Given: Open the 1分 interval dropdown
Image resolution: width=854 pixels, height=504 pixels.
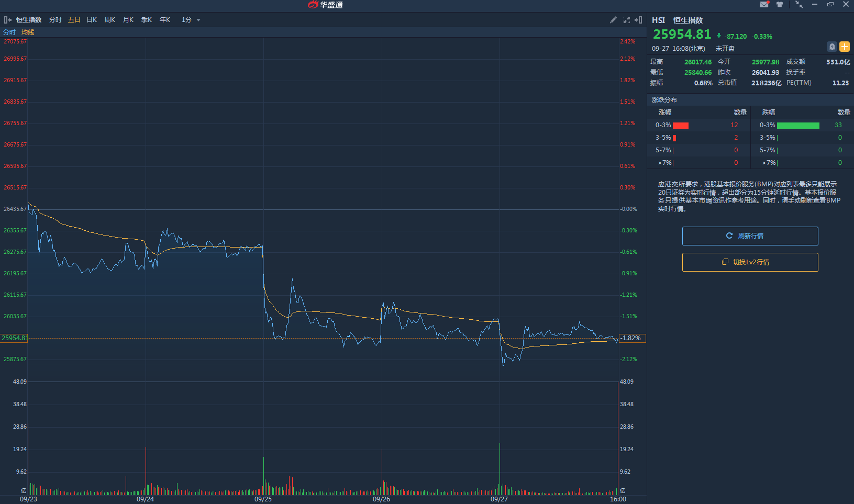Looking at the screenshot, I should (x=191, y=20).
